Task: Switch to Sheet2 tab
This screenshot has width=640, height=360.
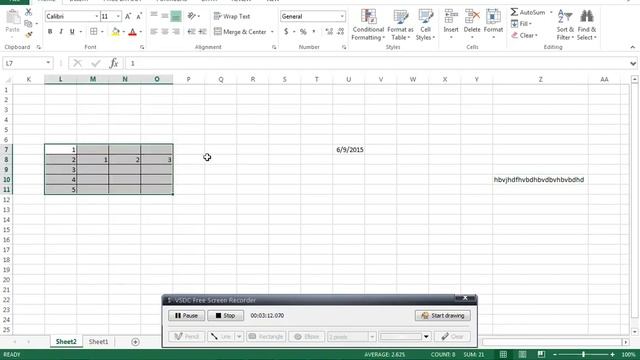Action: coord(66,342)
